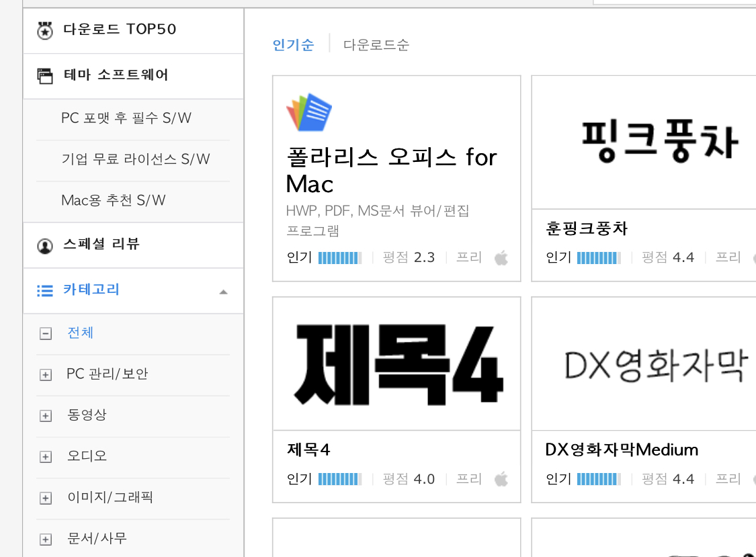Collapse the 카테고리 section arrow
The image size is (756, 557).
(223, 292)
